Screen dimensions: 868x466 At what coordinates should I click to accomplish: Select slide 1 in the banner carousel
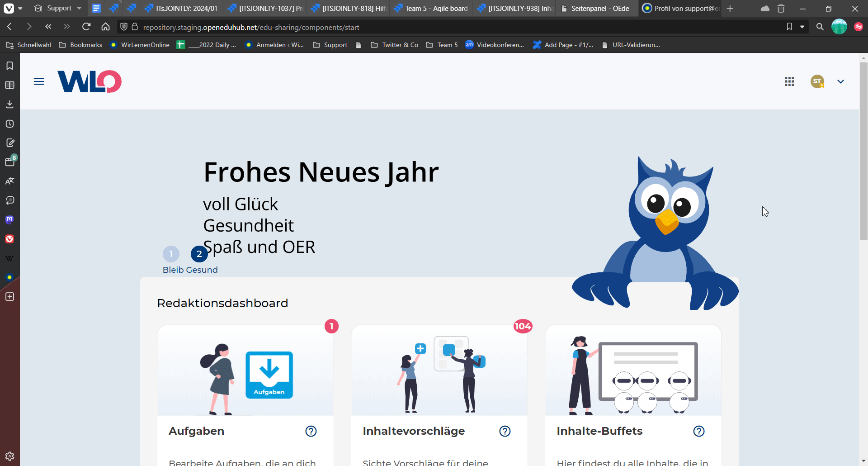(x=171, y=254)
